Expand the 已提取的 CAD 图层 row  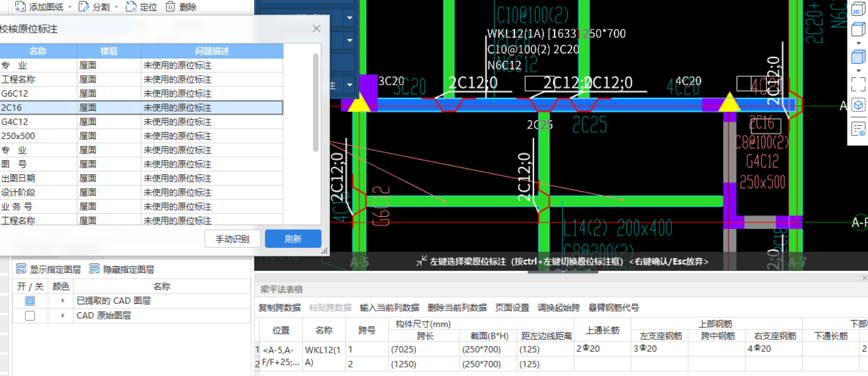(x=63, y=301)
